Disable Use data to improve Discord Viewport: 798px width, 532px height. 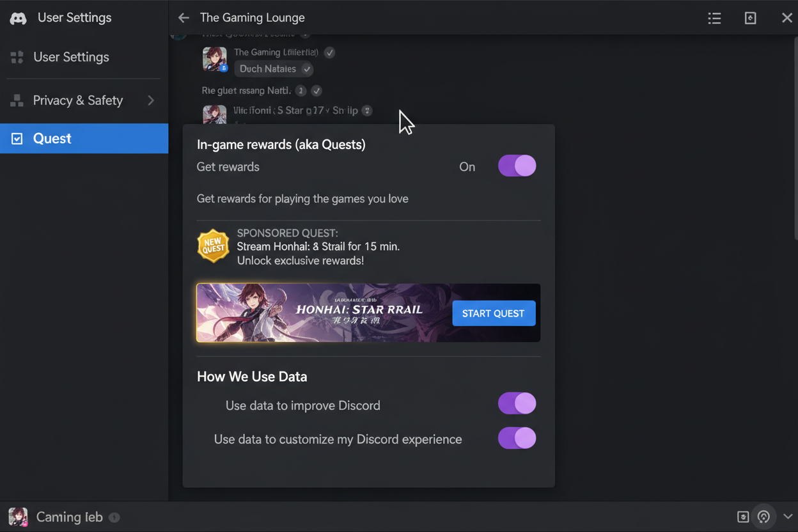[x=517, y=403]
